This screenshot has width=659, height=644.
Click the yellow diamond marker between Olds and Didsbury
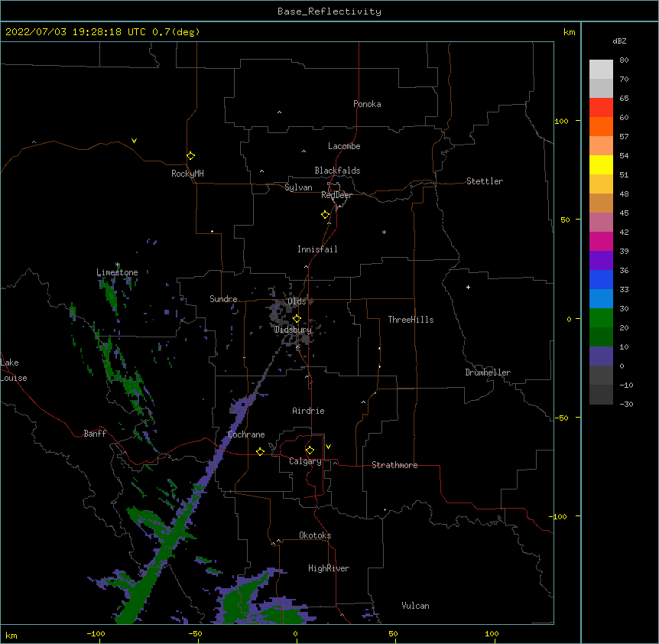pos(297,319)
